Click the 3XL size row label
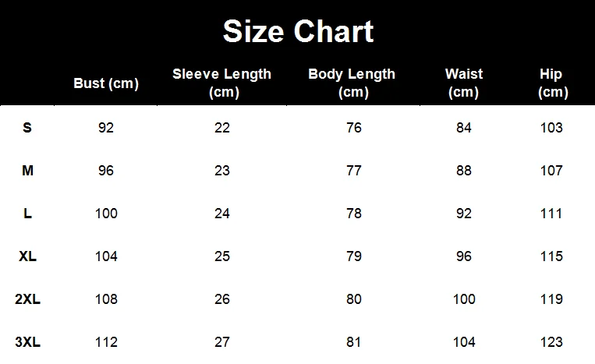This screenshot has height=364, width=595. click(x=27, y=341)
